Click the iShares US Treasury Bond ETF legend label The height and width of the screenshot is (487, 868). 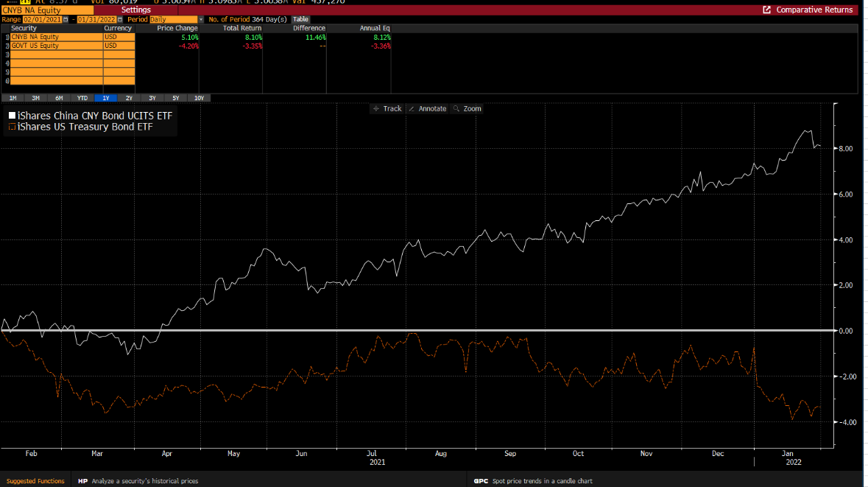point(85,127)
